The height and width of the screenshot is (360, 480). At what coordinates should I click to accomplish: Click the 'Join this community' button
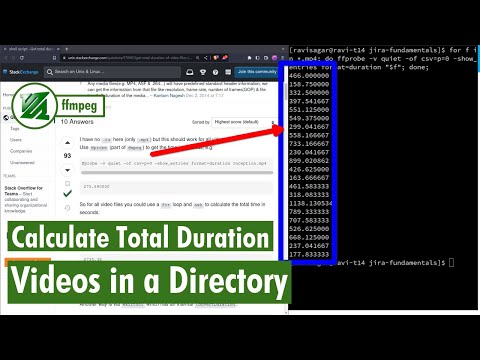click(x=257, y=72)
